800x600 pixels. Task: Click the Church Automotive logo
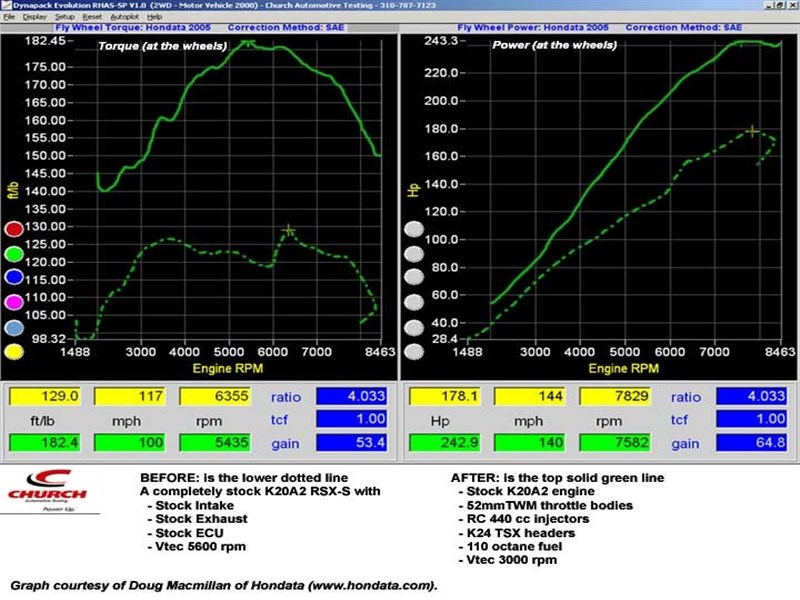pyautogui.click(x=47, y=490)
